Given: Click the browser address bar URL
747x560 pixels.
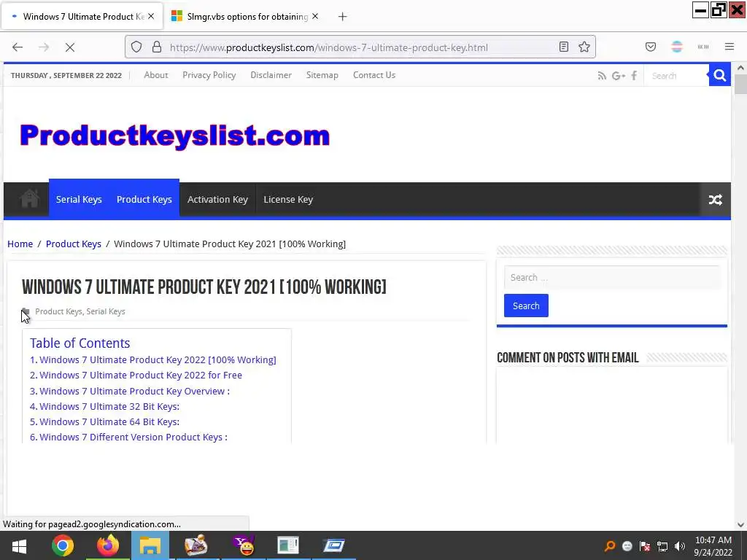Looking at the screenshot, I should (x=329, y=47).
